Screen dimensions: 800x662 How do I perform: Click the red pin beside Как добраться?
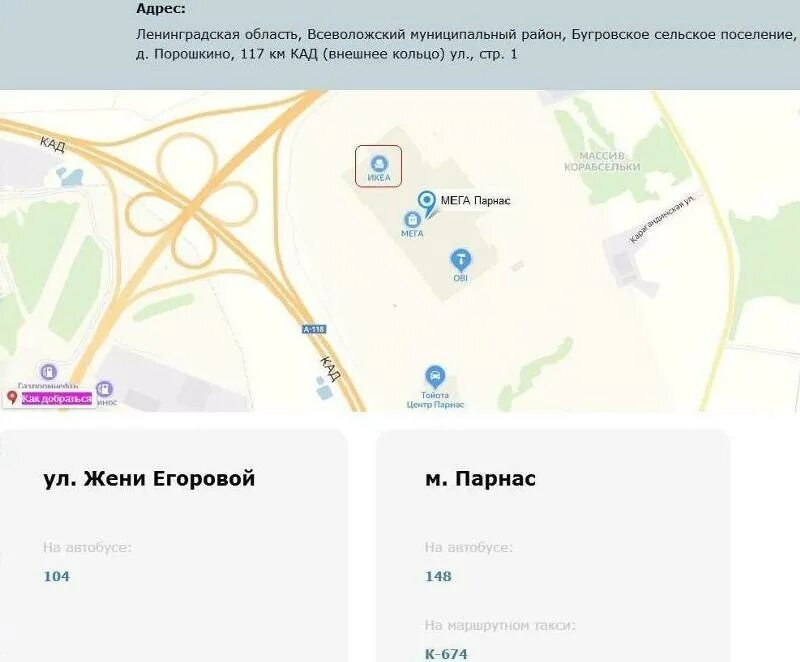click(x=13, y=397)
